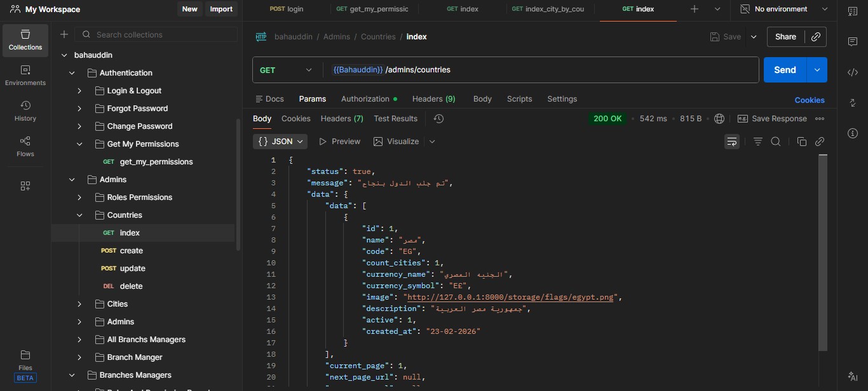The width and height of the screenshot is (868, 391).
Task: Open the History sidebar panel
Action: tap(25, 110)
